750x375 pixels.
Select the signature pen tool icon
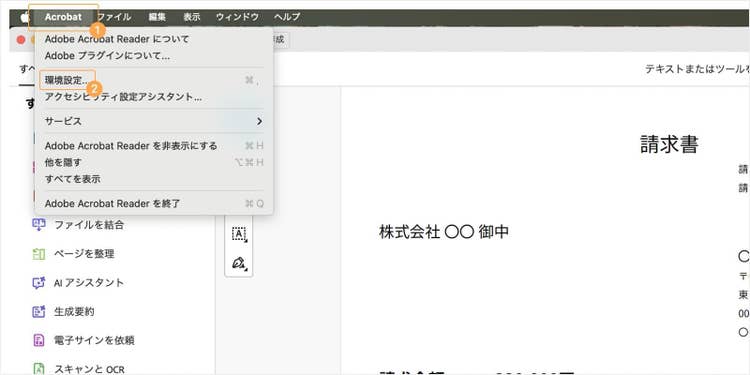pyautogui.click(x=239, y=263)
